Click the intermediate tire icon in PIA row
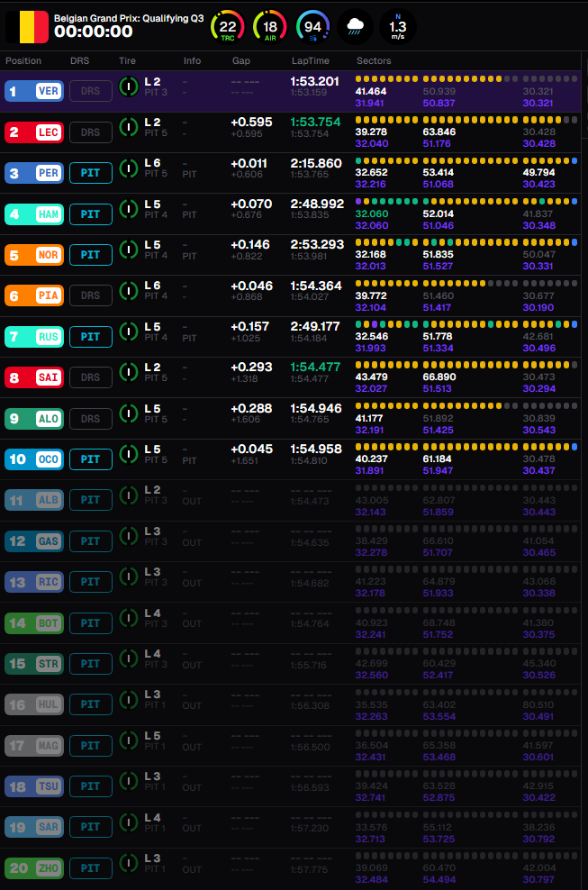 pyautogui.click(x=129, y=291)
